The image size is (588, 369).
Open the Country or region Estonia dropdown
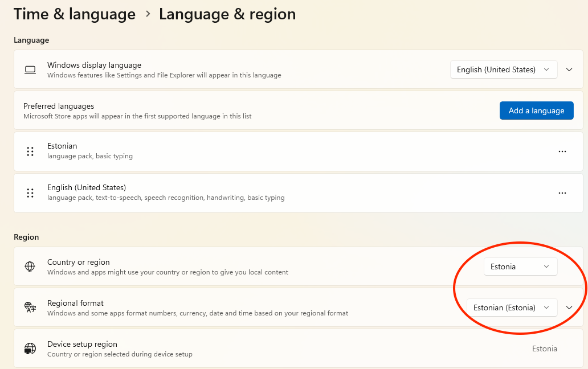click(x=520, y=266)
